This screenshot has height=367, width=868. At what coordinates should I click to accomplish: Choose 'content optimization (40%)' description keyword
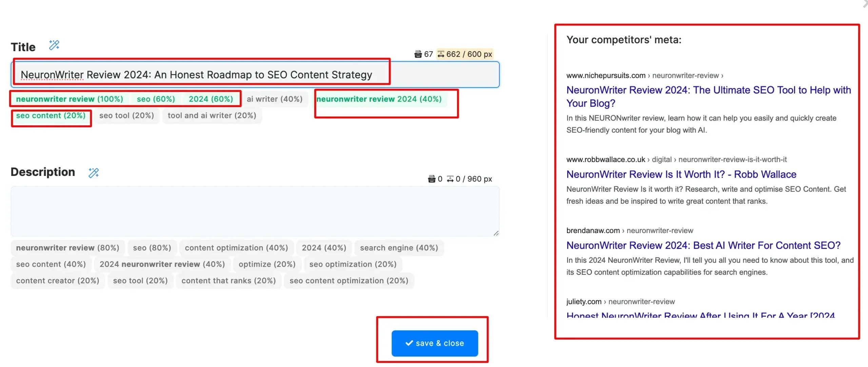(236, 248)
